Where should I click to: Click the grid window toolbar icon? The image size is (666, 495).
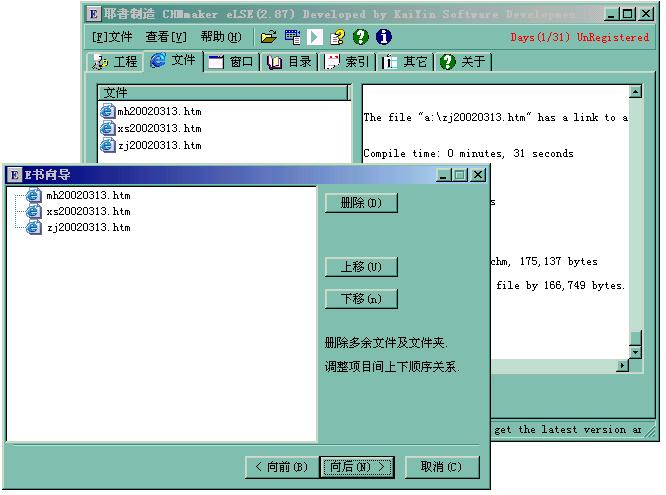coord(292,37)
